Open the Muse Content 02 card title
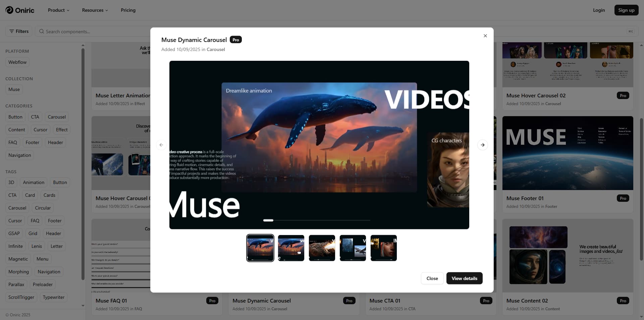This screenshot has width=644, height=320. (x=527, y=301)
